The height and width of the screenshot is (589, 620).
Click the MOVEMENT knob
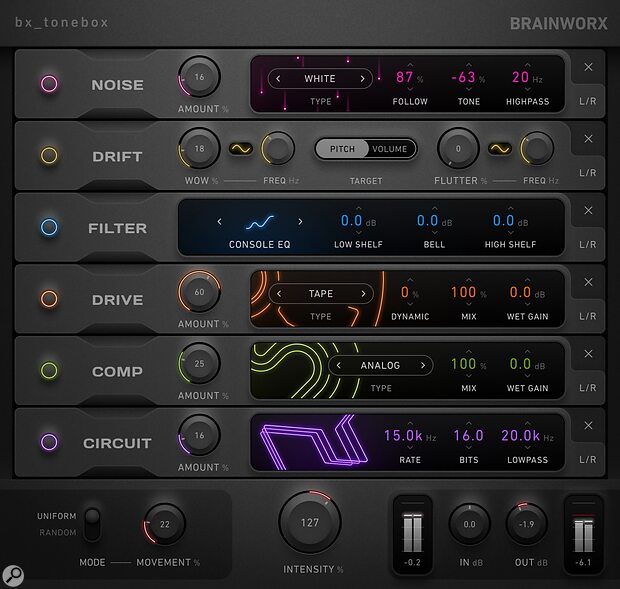click(164, 524)
